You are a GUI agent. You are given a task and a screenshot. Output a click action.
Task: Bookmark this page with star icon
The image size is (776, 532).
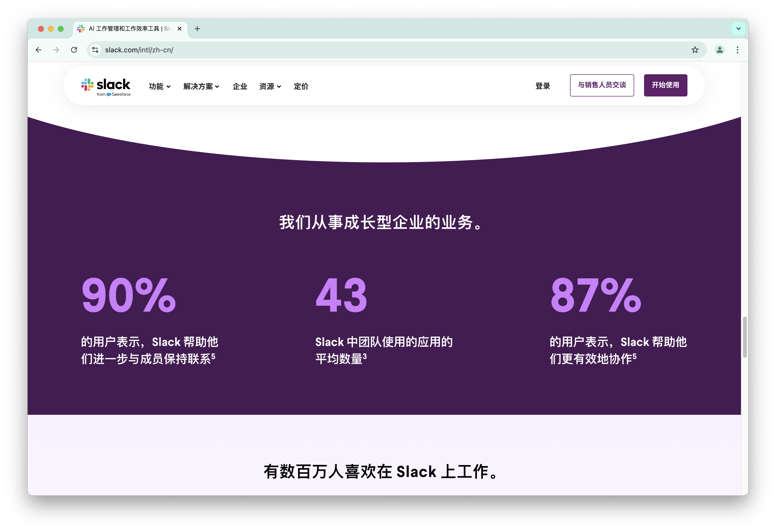(x=695, y=50)
